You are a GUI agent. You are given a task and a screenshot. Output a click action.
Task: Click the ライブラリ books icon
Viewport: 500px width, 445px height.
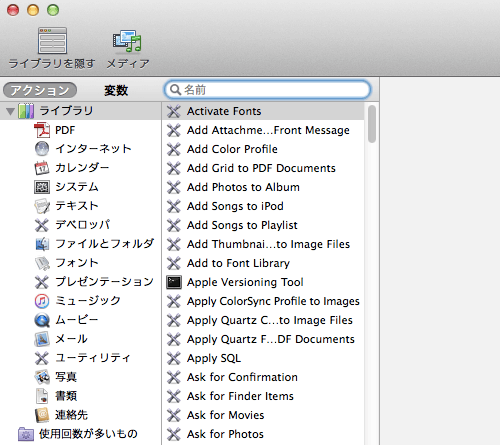click(26, 111)
